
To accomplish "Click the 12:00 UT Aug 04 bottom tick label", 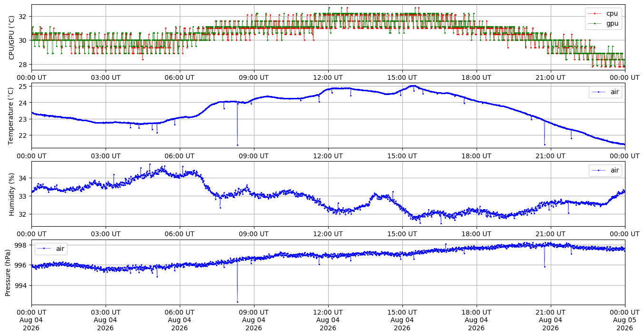I will 328,320.
